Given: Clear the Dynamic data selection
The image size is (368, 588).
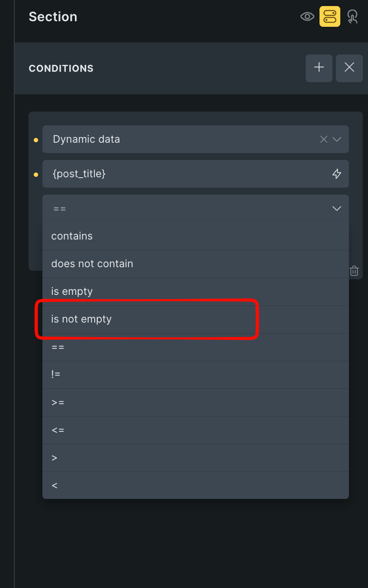Looking at the screenshot, I should tap(323, 139).
